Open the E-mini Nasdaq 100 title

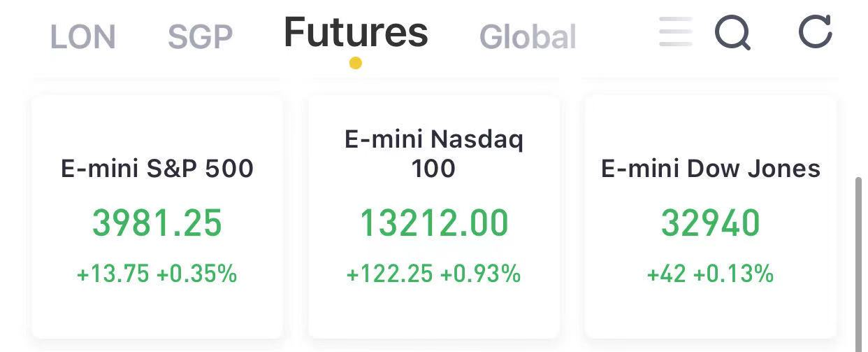pyautogui.click(x=433, y=153)
